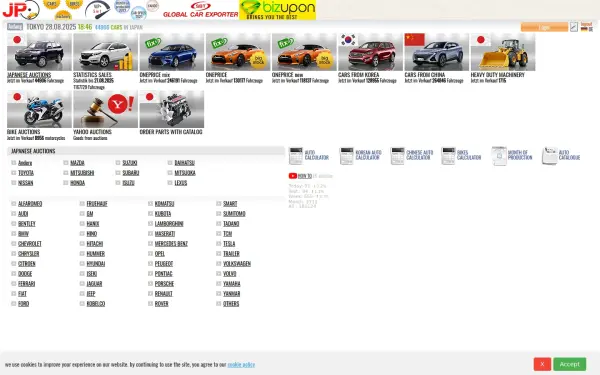Open the Auto Calculator icon
Viewport: 600px width, 375px height.
[296, 155]
